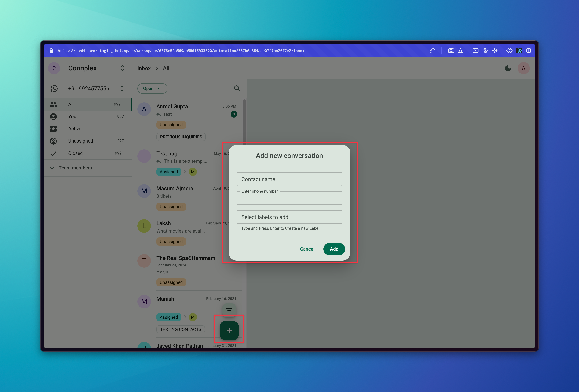Click the copy link icon in address bar
The image size is (579, 392).
(x=432, y=51)
